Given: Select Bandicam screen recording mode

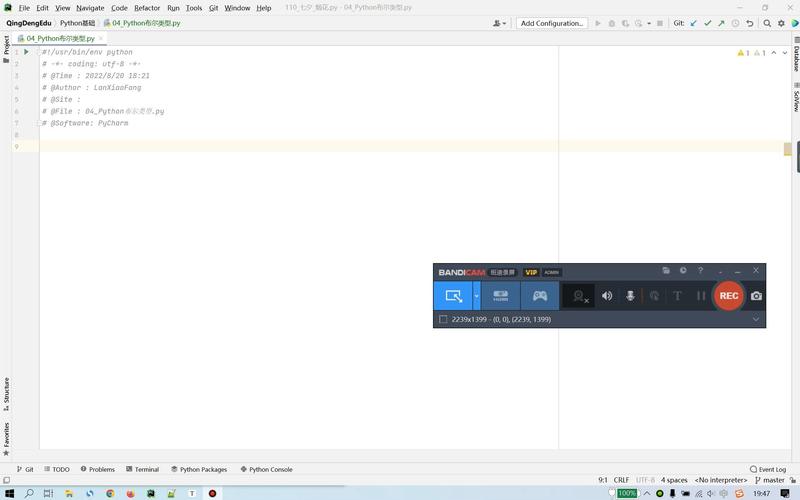Looking at the screenshot, I should coord(453,295).
